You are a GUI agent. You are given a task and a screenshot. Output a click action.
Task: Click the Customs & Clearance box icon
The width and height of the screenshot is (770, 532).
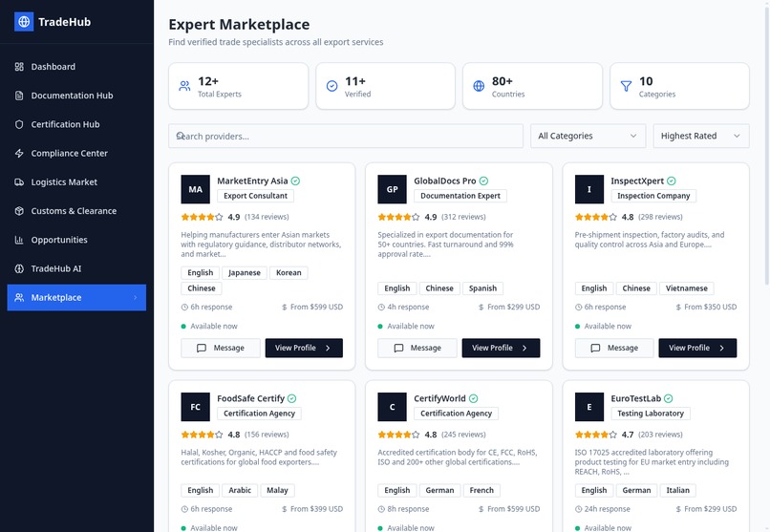[x=19, y=211]
